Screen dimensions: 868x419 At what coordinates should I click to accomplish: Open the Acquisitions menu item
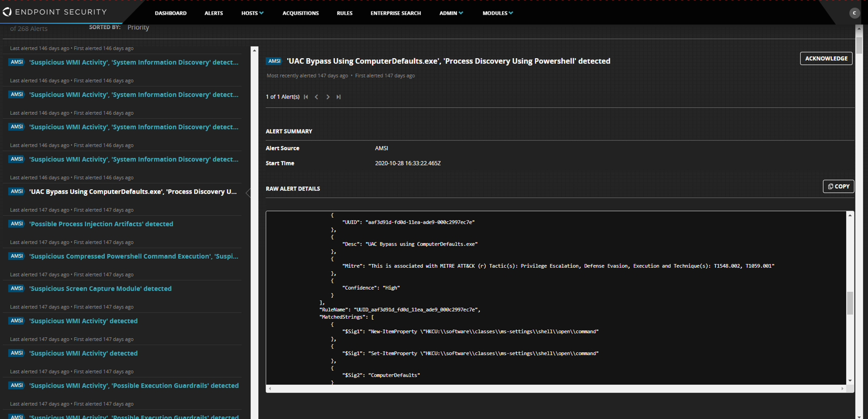tap(300, 13)
